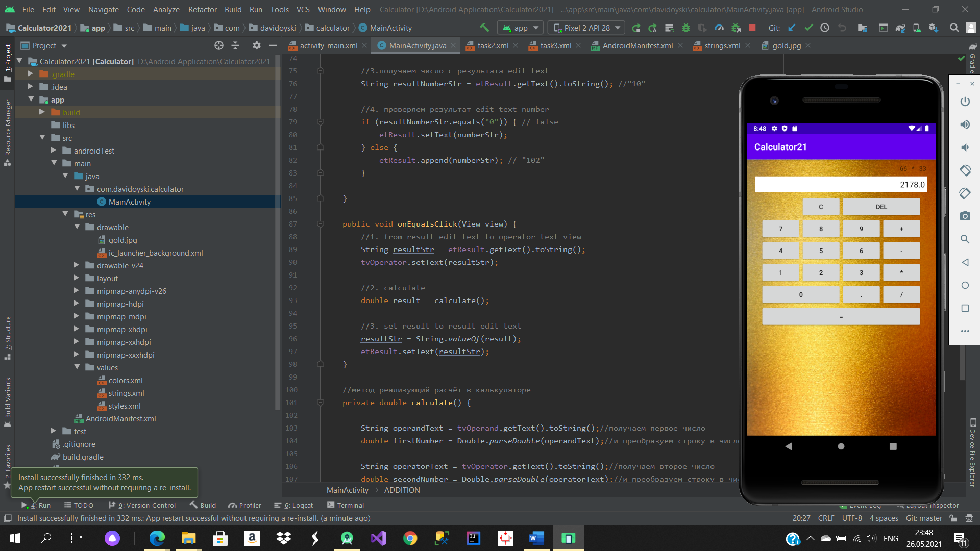Toggle the Gradle tool window
980x551 pixels.
[x=973, y=59]
